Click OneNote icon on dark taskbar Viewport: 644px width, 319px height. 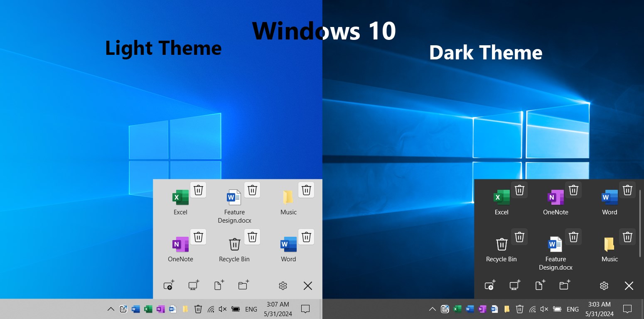tap(482, 309)
